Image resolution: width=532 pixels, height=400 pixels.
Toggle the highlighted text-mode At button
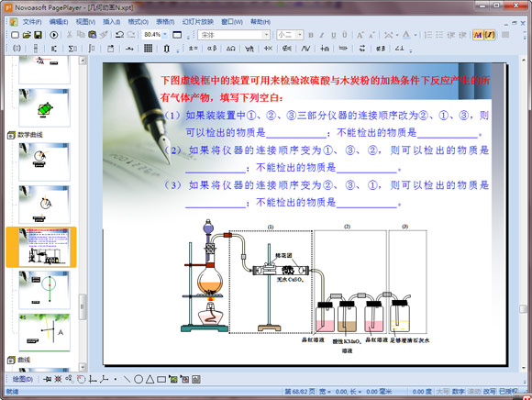[x=478, y=35]
